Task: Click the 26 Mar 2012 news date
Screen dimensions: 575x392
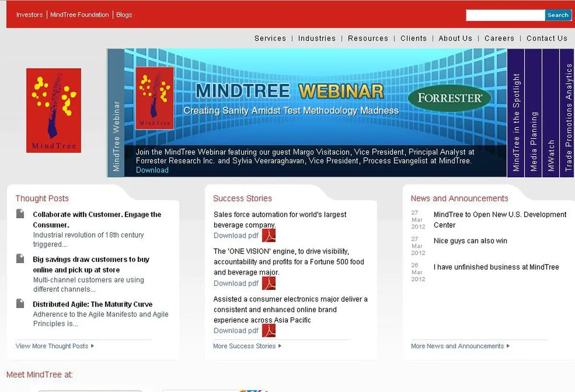Action: click(x=418, y=272)
